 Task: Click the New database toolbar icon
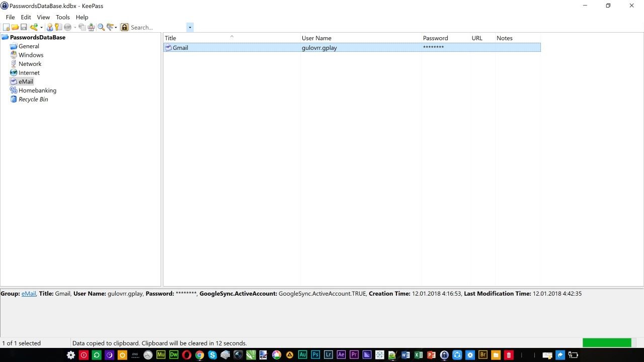(6, 27)
